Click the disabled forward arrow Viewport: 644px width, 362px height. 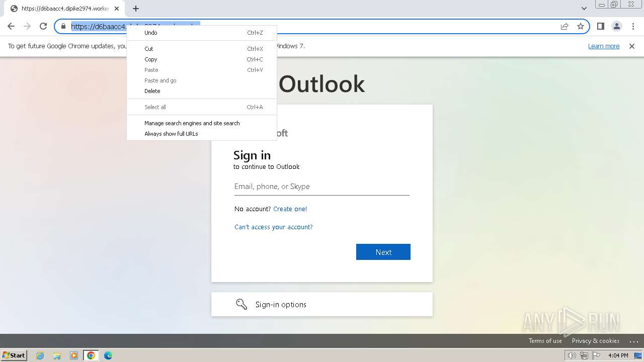[27, 26]
